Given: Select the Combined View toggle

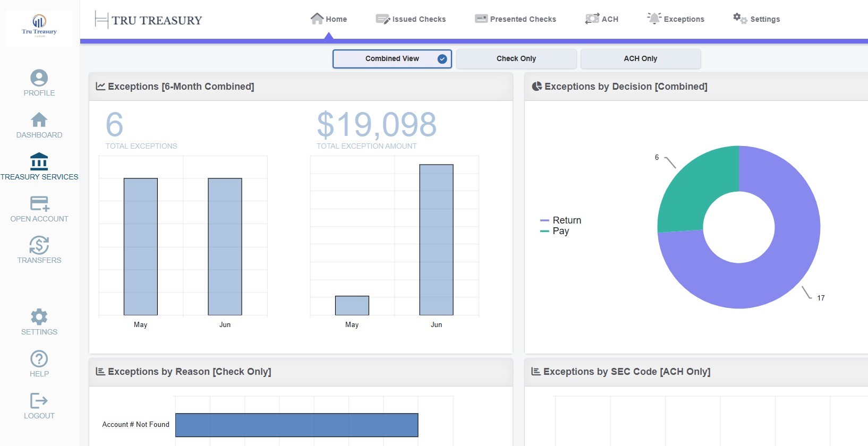Looking at the screenshot, I should click(x=392, y=59).
